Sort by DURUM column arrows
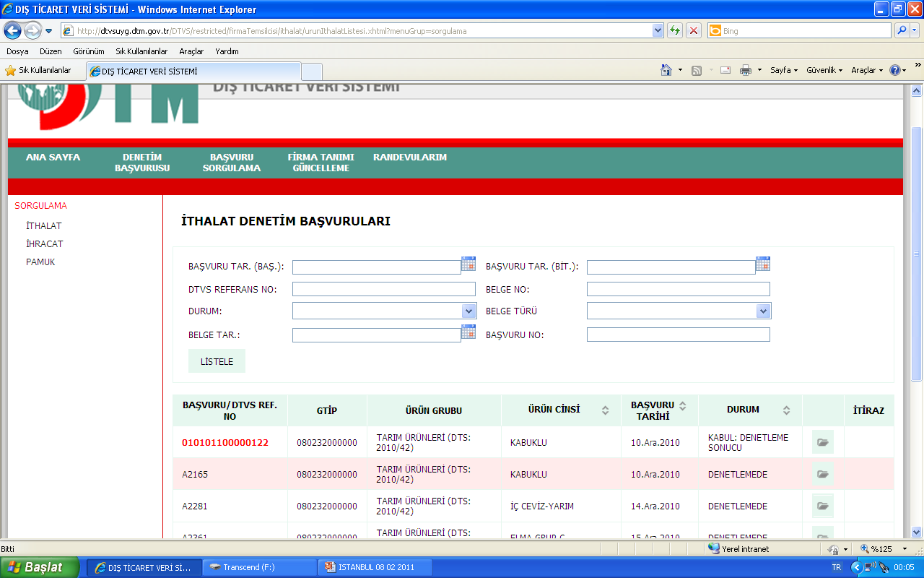Screen dimensions: 924x578 pos(786,410)
